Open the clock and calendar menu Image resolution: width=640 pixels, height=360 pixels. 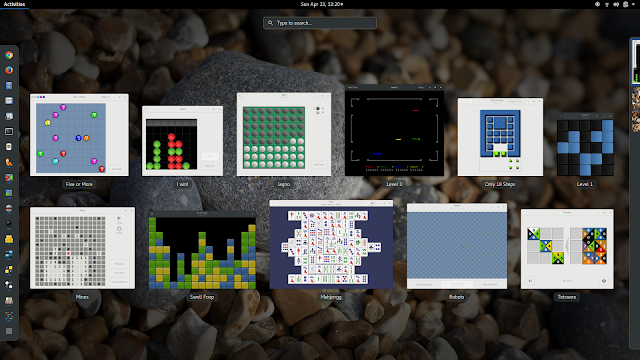322,4
